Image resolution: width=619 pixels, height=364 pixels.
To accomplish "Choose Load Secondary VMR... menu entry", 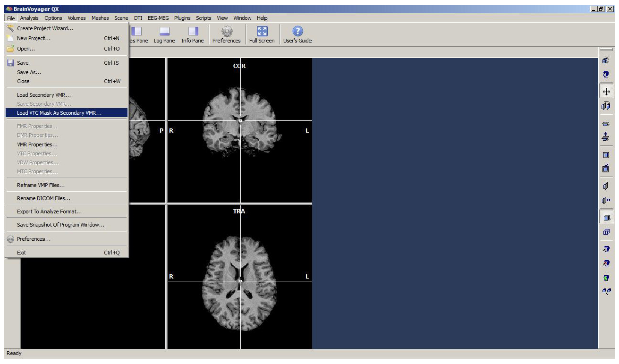I will pyautogui.click(x=67, y=95).
